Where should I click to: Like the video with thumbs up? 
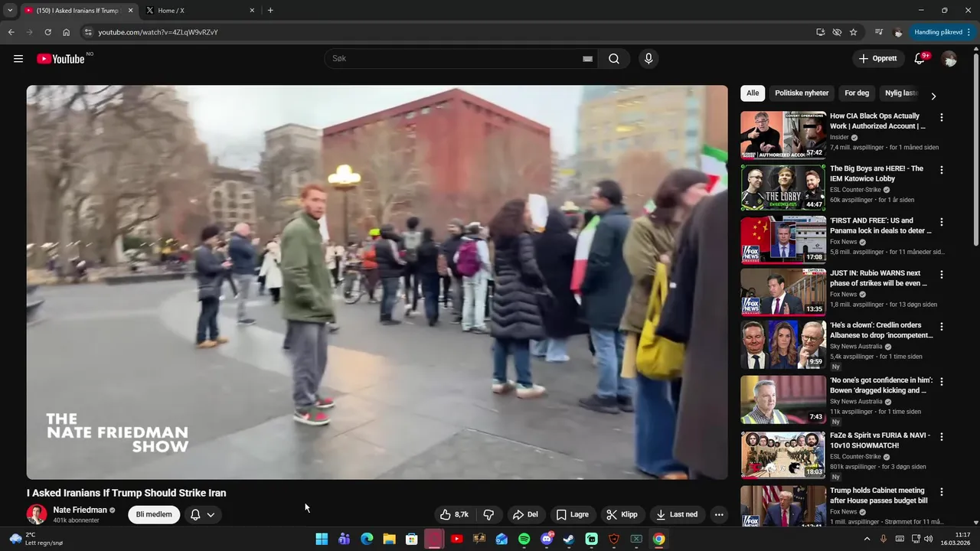point(455,515)
